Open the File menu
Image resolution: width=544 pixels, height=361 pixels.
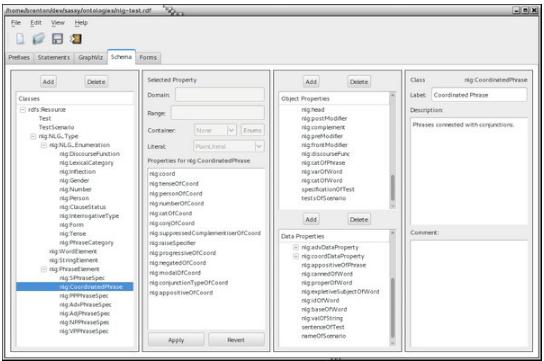click(x=16, y=23)
